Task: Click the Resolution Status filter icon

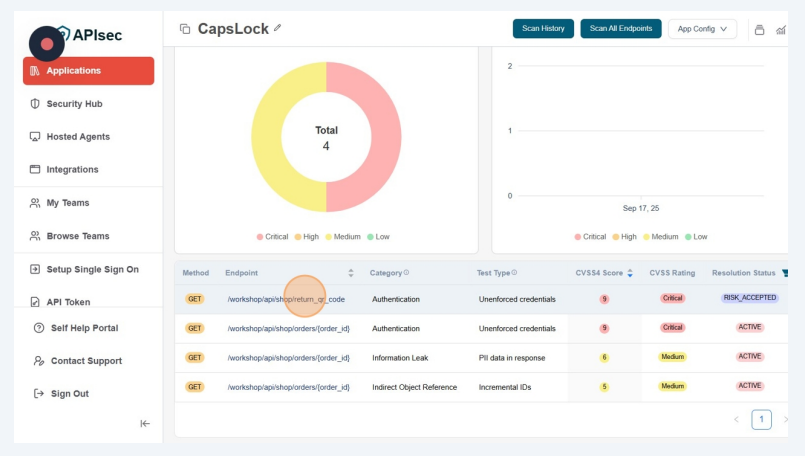Action: pyautogui.click(x=784, y=273)
